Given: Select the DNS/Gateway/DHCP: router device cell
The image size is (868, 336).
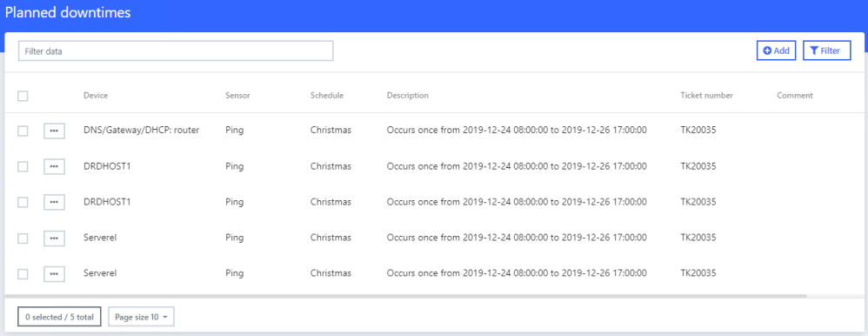Looking at the screenshot, I should pyautogui.click(x=141, y=131).
